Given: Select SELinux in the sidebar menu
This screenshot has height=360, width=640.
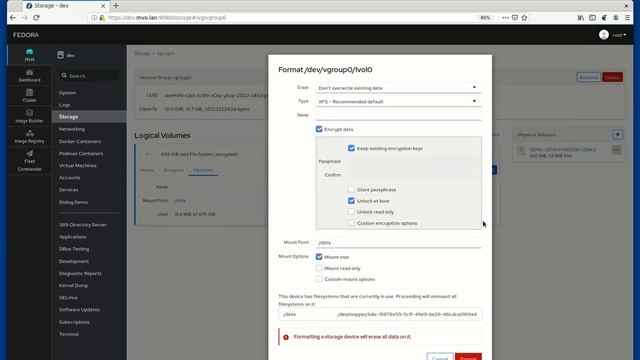Looking at the screenshot, I should click(x=68, y=298).
